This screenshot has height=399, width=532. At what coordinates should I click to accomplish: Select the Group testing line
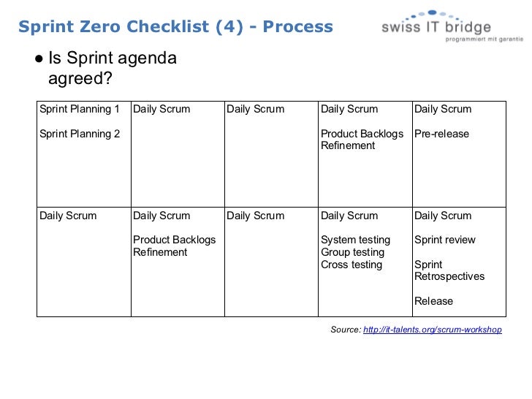point(352,252)
